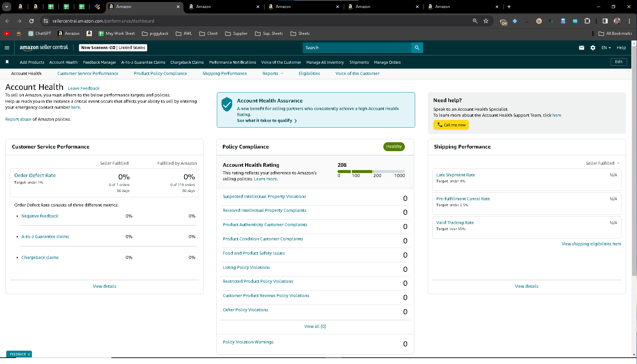Open the Client bookmarks folder

pos(209,33)
